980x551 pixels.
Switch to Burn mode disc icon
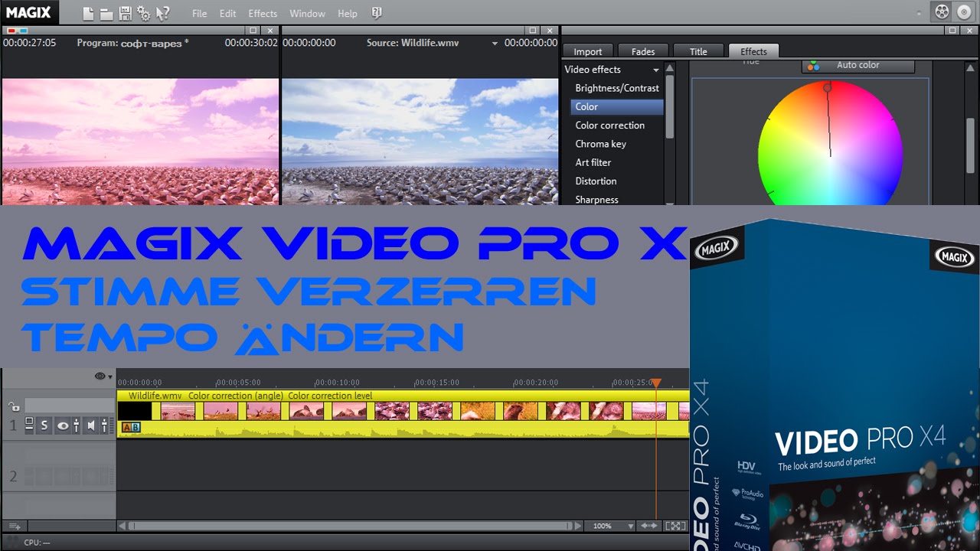[964, 12]
